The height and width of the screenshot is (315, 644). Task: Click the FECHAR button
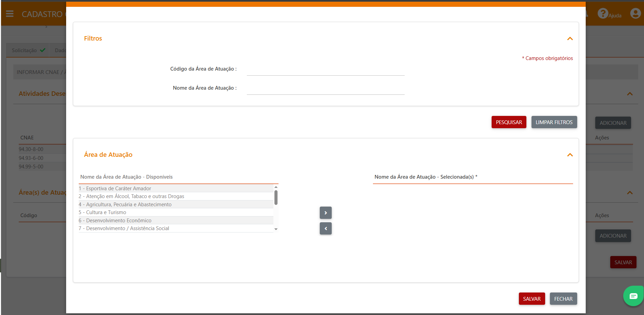(563, 299)
